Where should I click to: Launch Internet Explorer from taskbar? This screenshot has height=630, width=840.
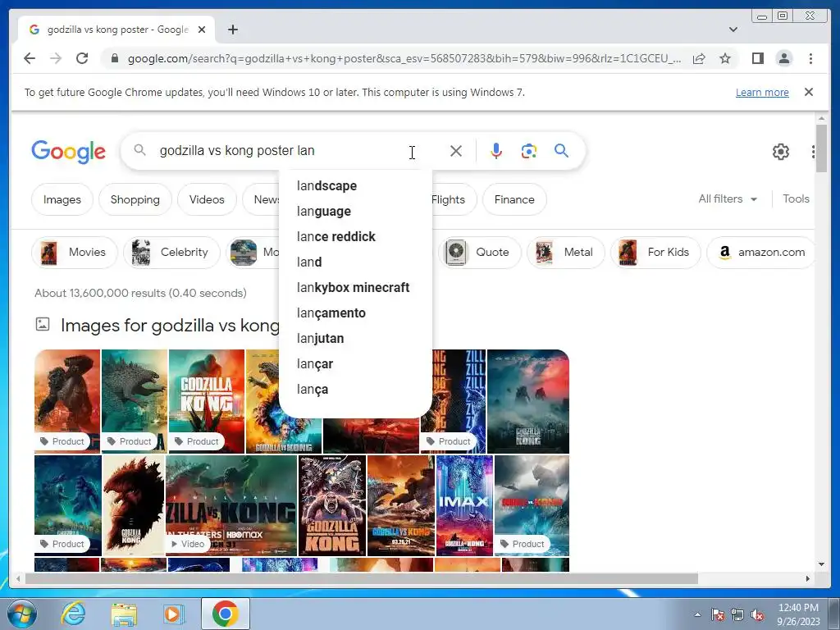click(x=72, y=614)
